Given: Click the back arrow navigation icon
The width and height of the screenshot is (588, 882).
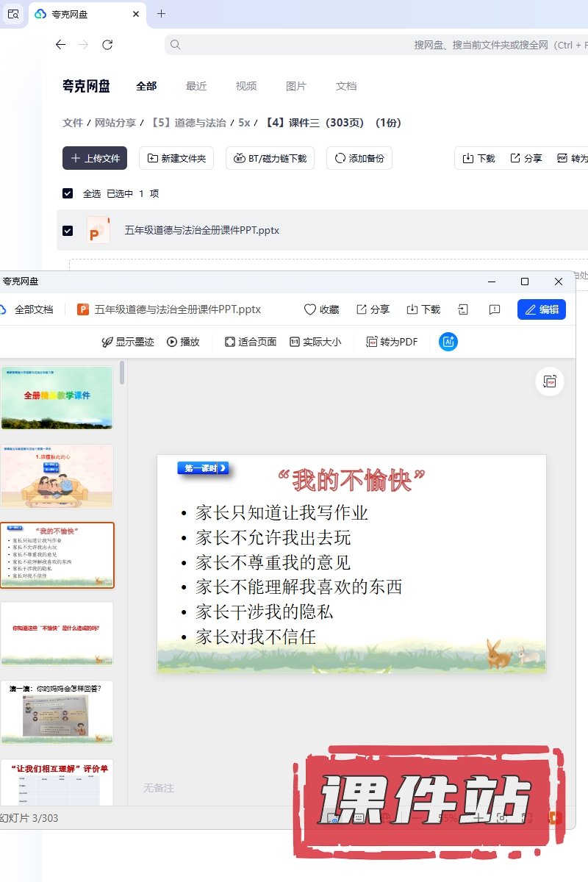Looking at the screenshot, I should [x=60, y=45].
